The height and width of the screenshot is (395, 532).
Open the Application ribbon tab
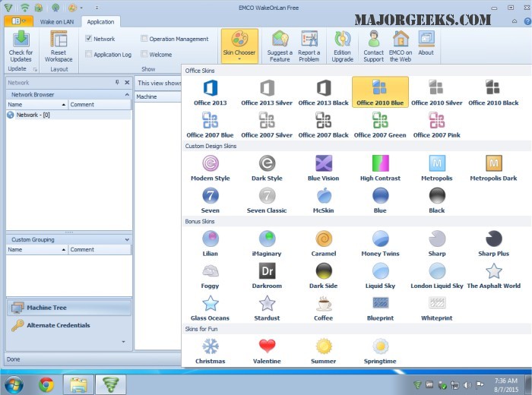click(x=100, y=22)
